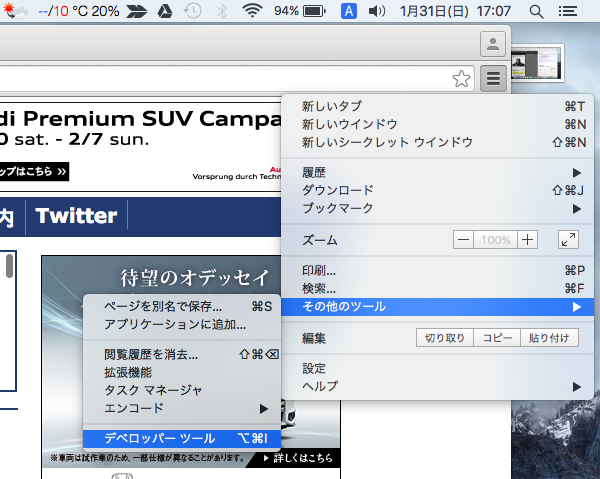The width and height of the screenshot is (600, 479).
Task: Select ページを別名で保存...
Action: [x=182, y=306]
